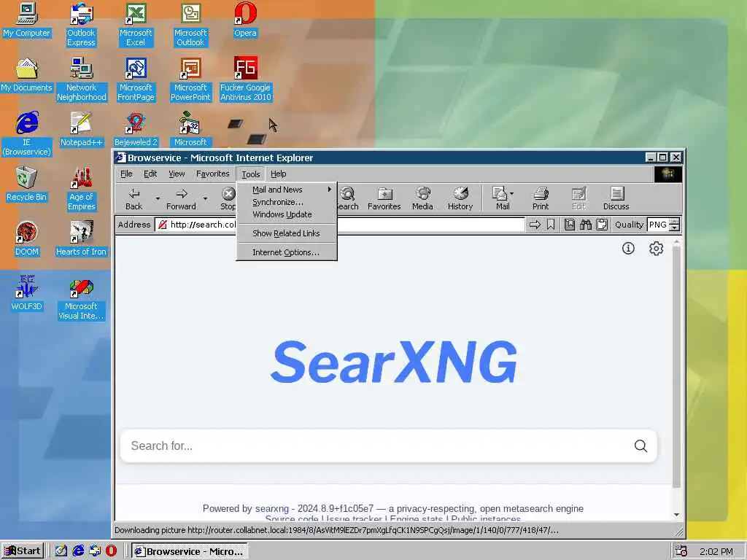Click into the Address URL field
Screen dimensions: 747x560
340,225
